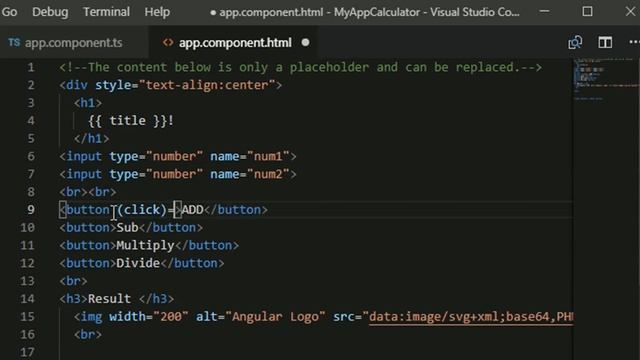This screenshot has height=360, width=640.
Task: Click the Result heading text on line 14
Action: [x=109, y=299]
